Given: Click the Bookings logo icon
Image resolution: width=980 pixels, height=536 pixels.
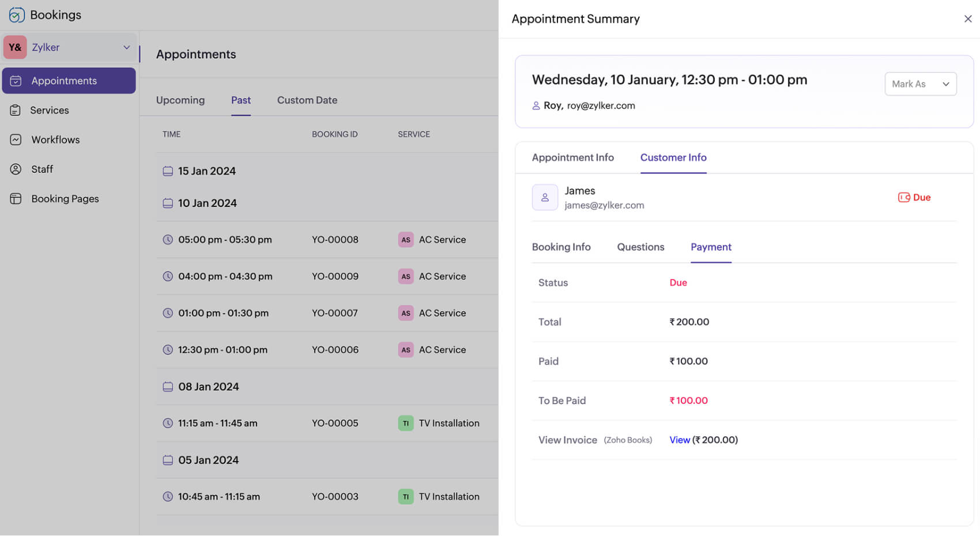Looking at the screenshot, I should [16, 14].
